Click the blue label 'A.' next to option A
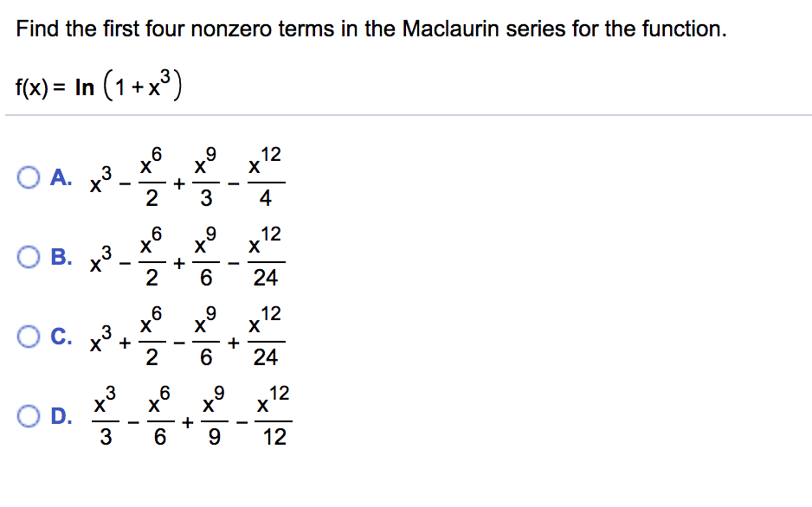Image resolution: width=812 pixels, height=507 pixels. coord(58,178)
